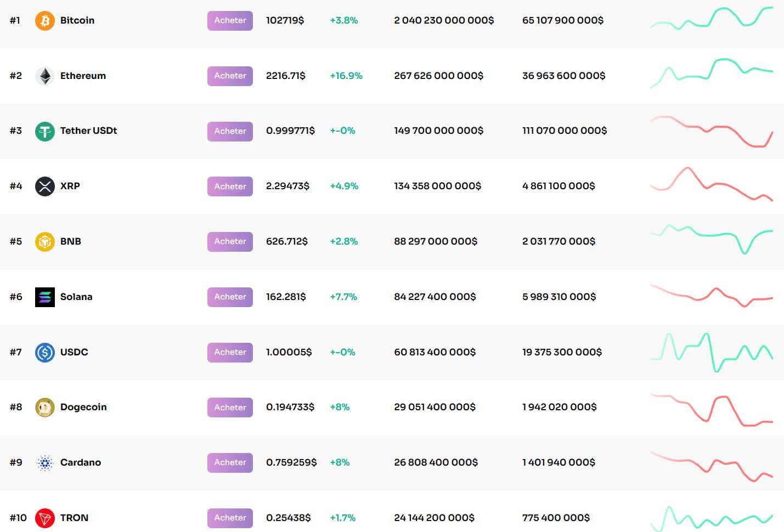Click Bitcoin's green sparkline chart

[713, 20]
